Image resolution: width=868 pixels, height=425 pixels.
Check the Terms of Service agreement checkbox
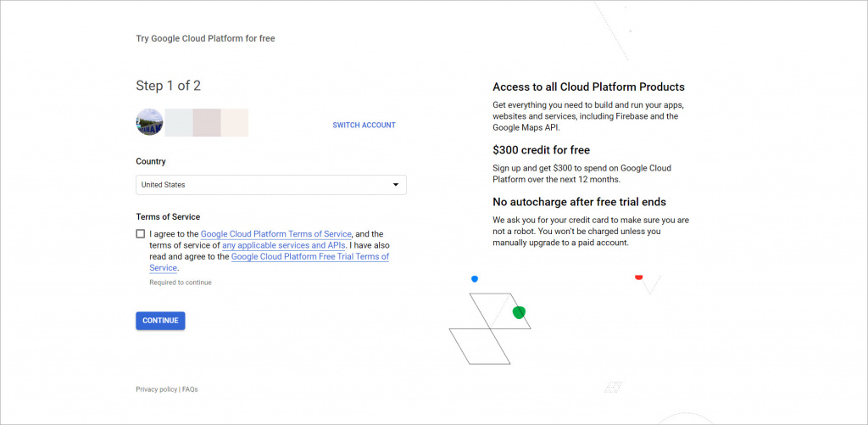pos(140,234)
